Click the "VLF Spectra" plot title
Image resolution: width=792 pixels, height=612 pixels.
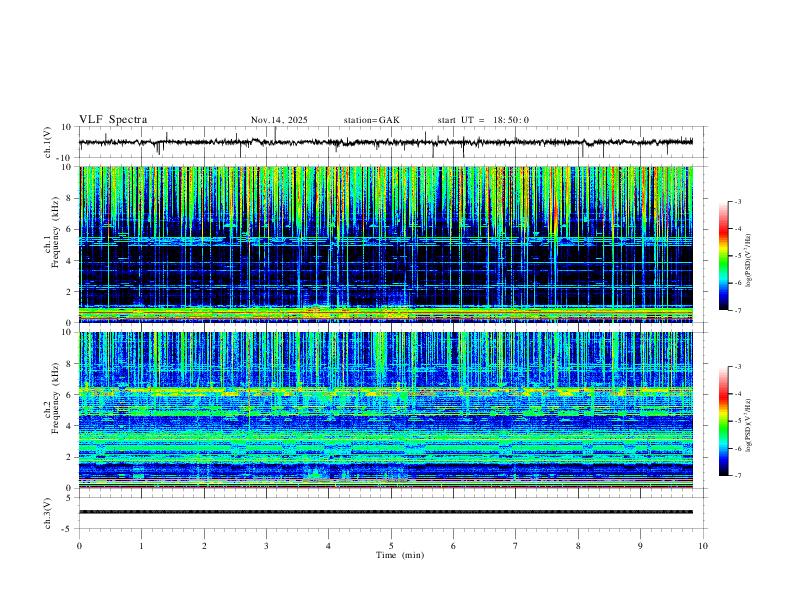pos(113,120)
